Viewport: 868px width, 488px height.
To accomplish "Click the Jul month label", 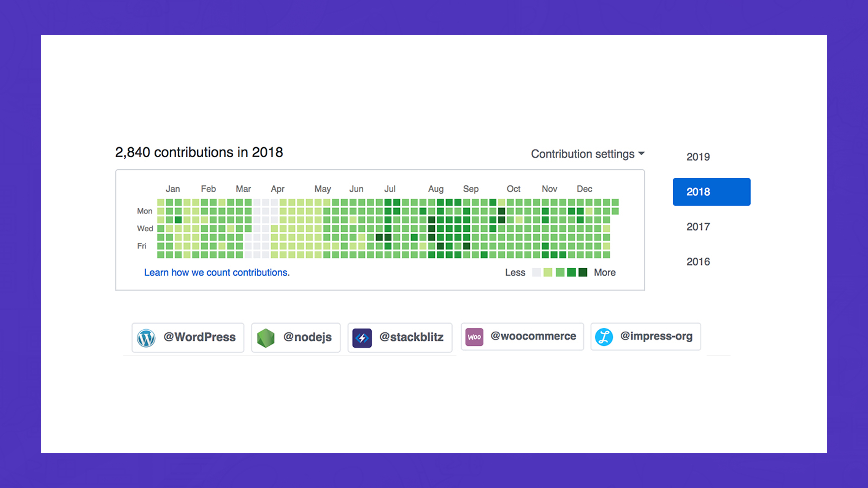I will point(390,189).
